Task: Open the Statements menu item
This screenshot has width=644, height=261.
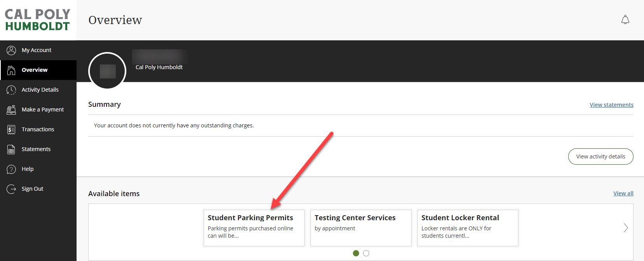Action: tap(36, 149)
